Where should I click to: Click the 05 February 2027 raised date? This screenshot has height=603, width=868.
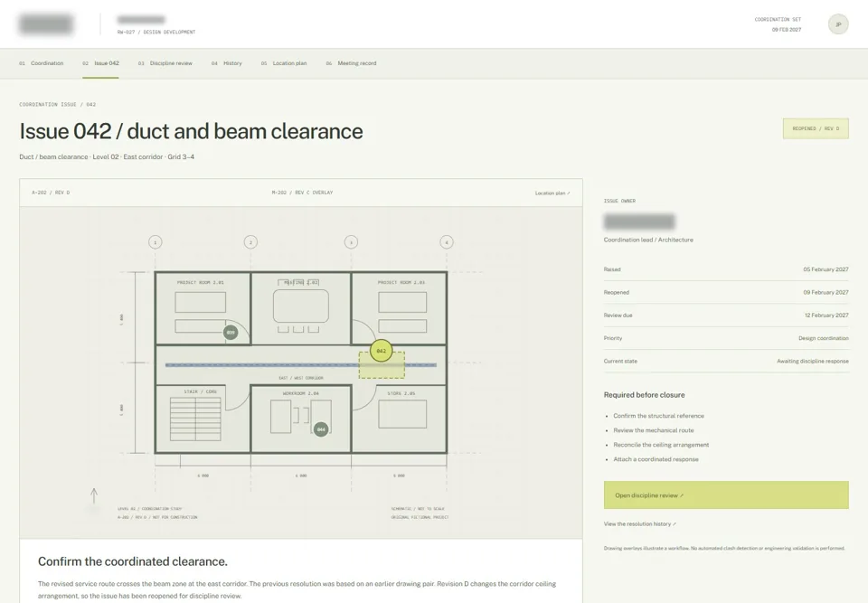point(826,269)
